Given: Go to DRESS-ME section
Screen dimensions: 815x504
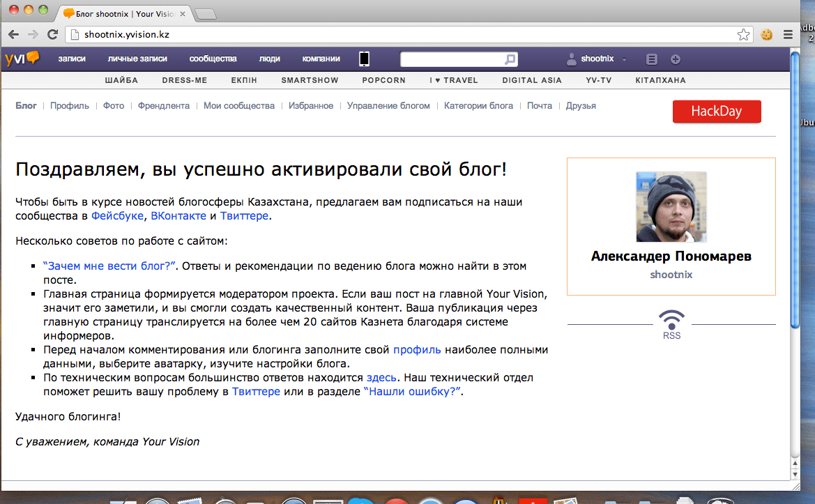Looking at the screenshot, I should [x=185, y=80].
